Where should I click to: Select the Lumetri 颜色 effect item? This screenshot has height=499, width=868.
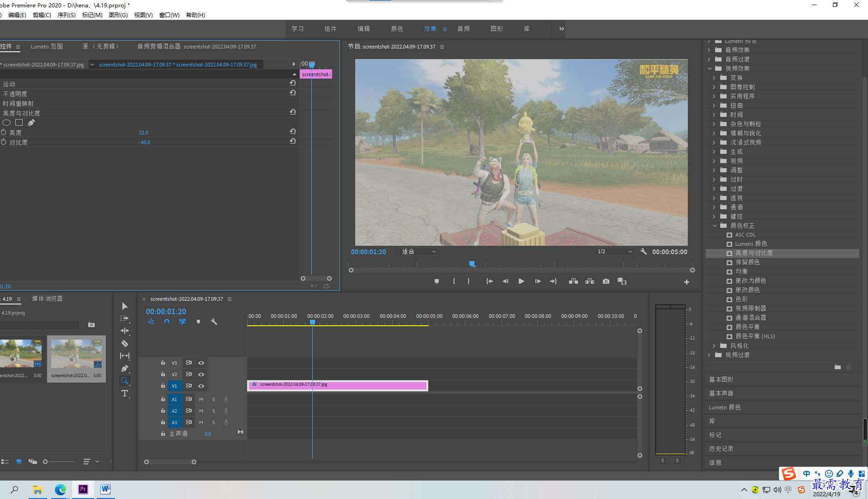[x=751, y=244]
